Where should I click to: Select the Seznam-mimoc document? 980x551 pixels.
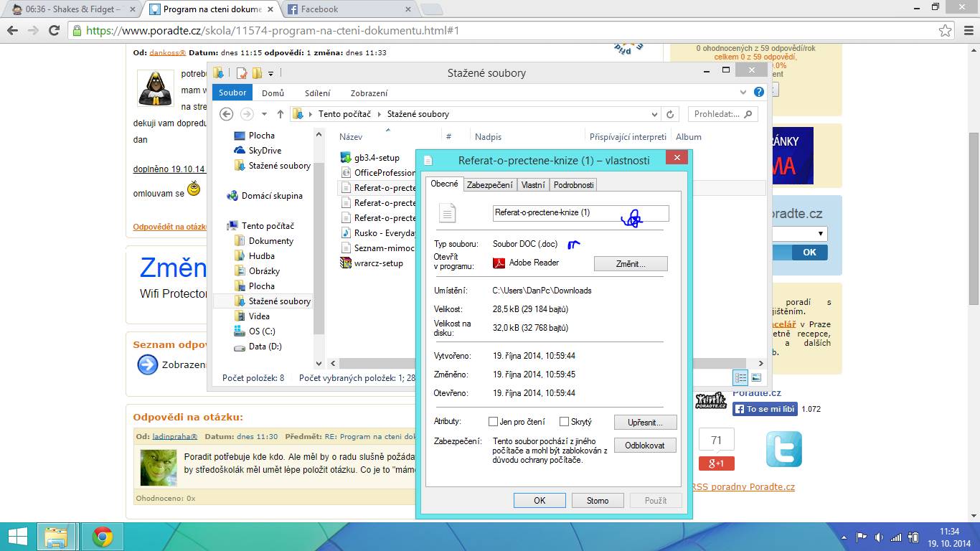[378, 248]
